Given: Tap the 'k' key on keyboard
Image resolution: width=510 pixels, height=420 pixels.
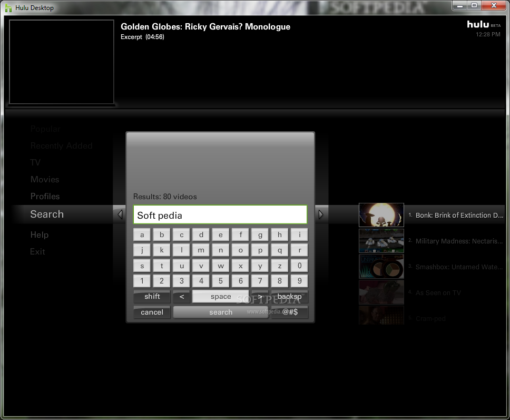Looking at the screenshot, I should [162, 250].
